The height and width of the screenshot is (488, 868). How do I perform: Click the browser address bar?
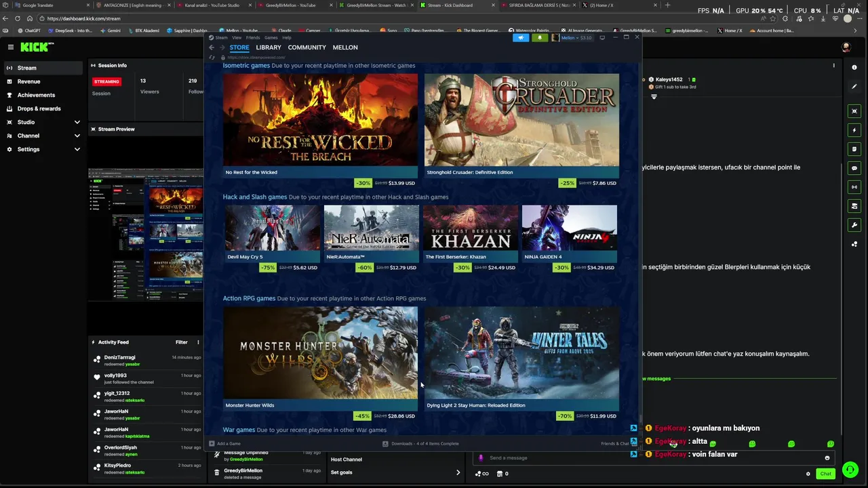407,18
